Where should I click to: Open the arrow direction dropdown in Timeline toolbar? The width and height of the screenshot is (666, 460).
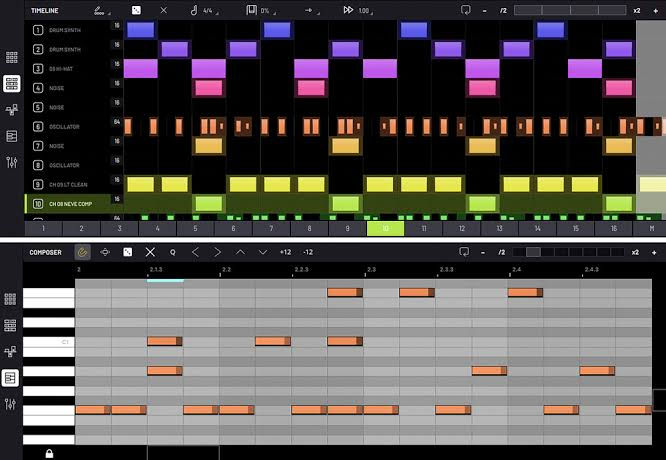(312, 11)
